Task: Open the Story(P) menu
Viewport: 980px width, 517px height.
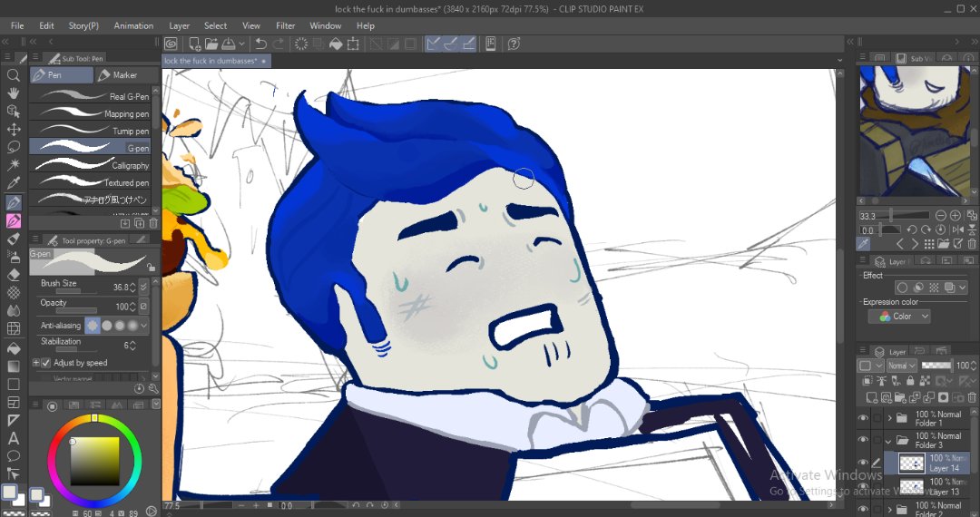Action: coord(83,25)
